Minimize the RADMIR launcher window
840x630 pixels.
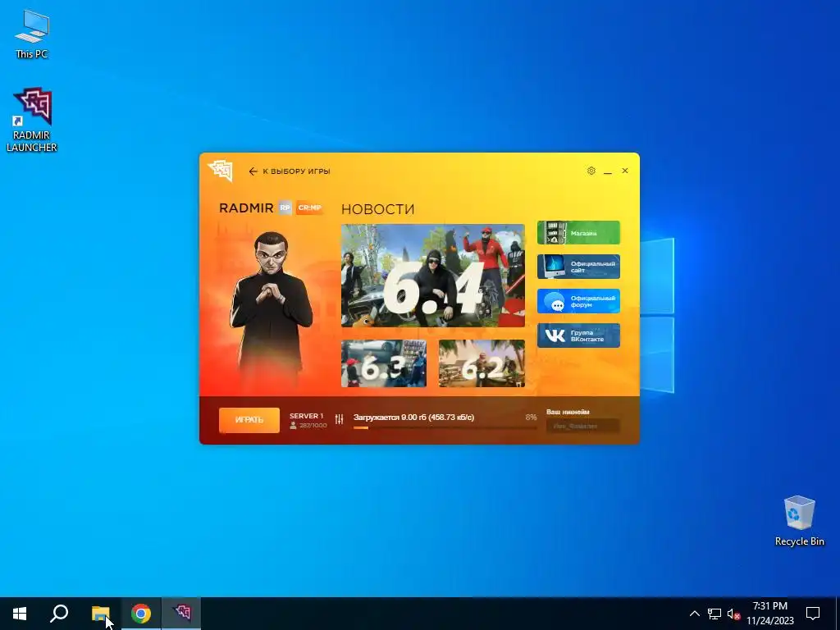608,171
